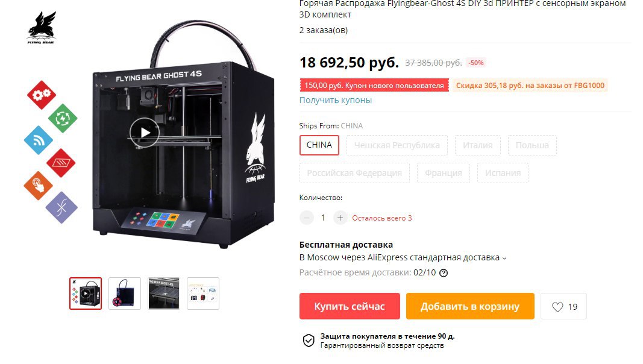Play the product video
This screenshot has width=643, height=364.
point(145,133)
